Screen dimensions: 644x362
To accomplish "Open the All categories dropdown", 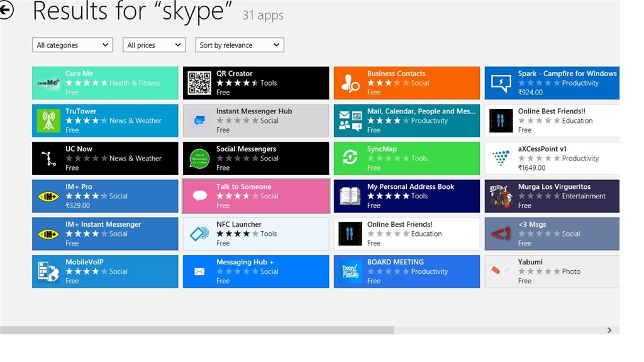I will coord(72,45).
